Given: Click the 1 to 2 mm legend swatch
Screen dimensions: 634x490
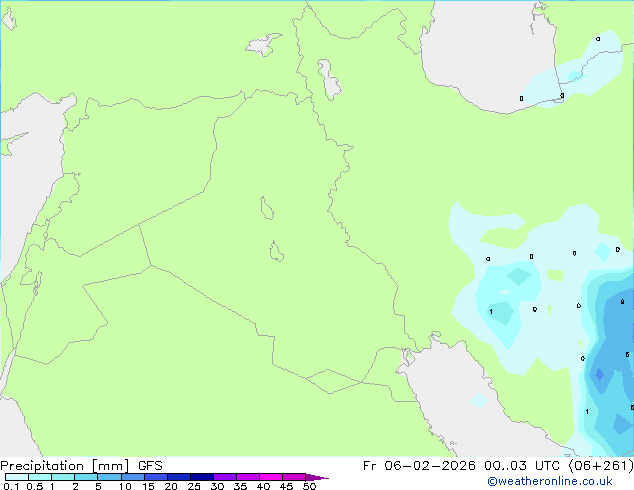Looking at the screenshot, I should click(63, 477).
